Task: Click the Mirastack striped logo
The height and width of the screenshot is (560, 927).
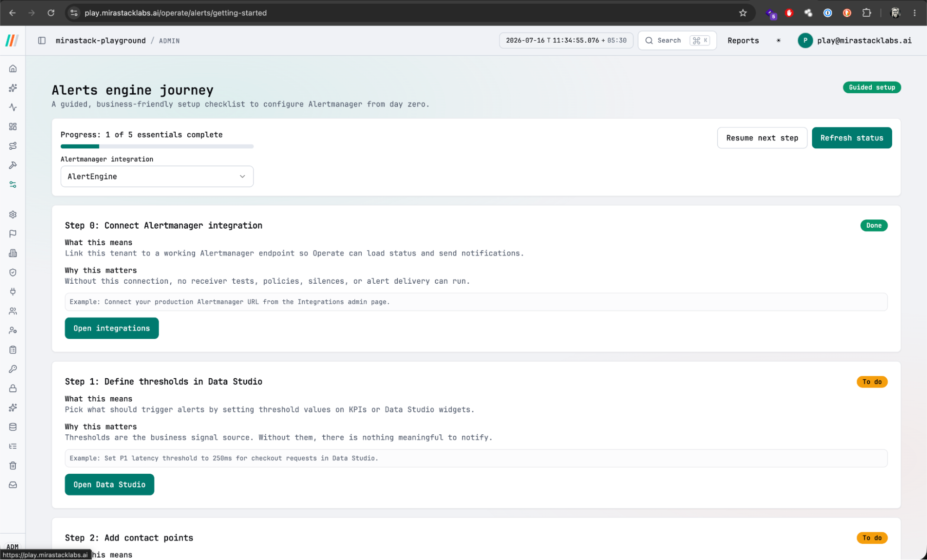Action: 13,41
